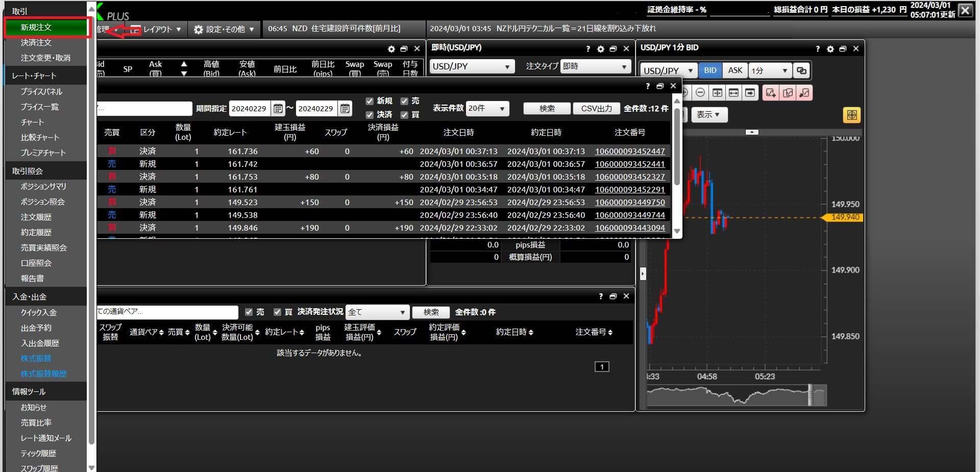This screenshot has height=472, width=980.
Task: Click the pink new order chart icon
Action: point(771,92)
